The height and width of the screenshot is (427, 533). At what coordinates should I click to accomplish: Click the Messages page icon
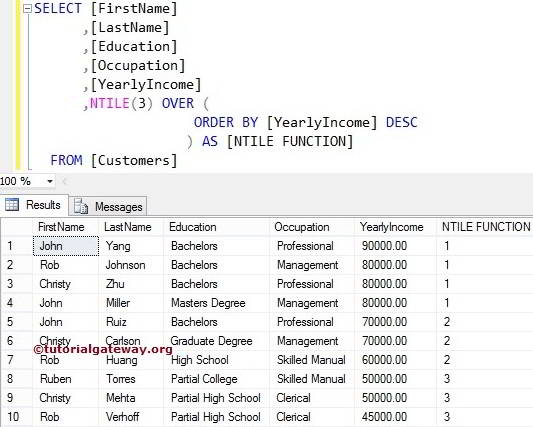(81, 206)
